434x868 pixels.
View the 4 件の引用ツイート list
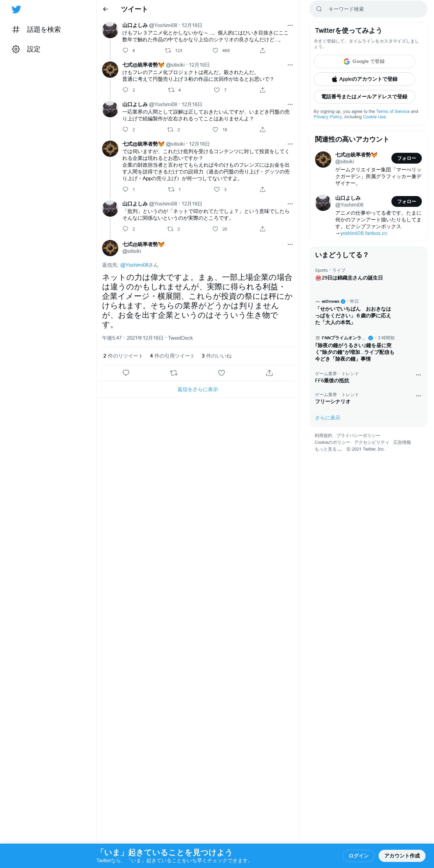(x=172, y=356)
